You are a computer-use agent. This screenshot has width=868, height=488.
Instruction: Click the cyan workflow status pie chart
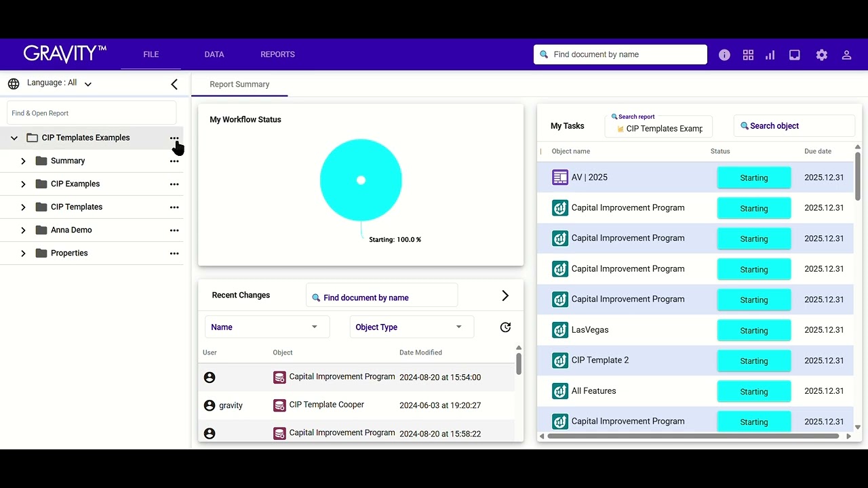(361, 180)
